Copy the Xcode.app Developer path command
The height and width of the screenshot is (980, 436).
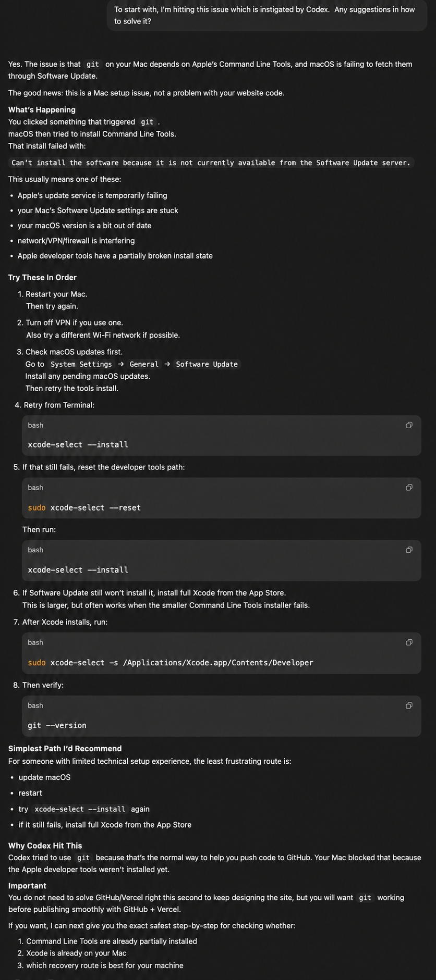[409, 642]
